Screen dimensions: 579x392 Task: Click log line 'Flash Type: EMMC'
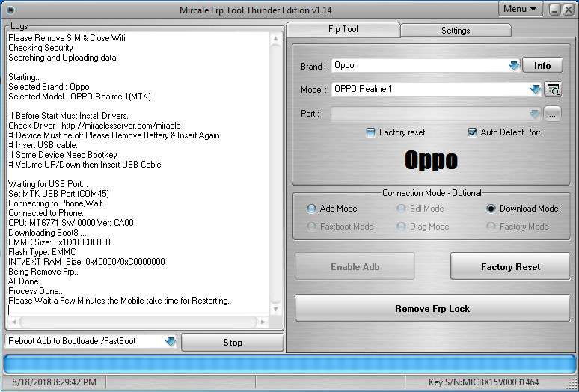click(x=42, y=252)
